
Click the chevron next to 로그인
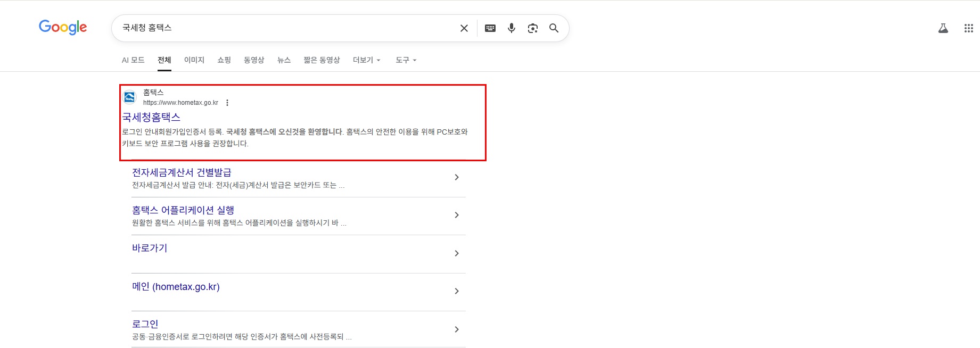tap(457, 329)
